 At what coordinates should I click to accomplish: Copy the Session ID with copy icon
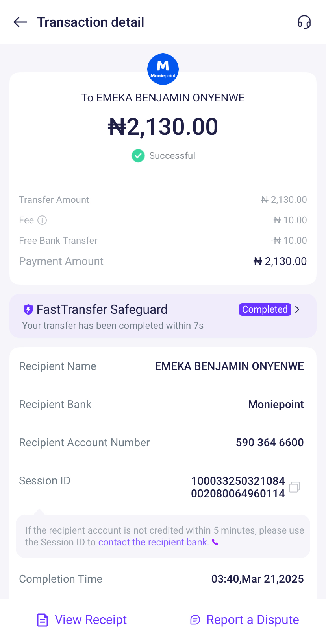tap(295, 487)
